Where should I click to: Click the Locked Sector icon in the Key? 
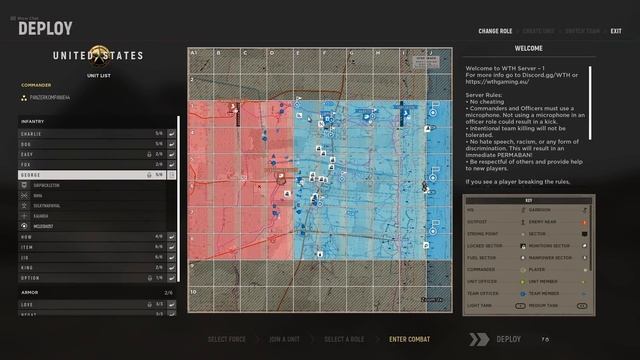click(x=523, y=246)
